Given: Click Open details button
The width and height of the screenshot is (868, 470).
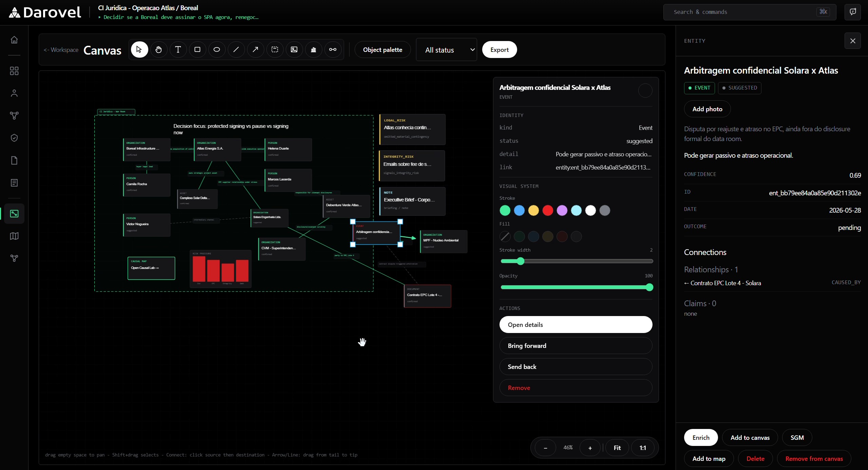Looking at the screenshot, I should 576,325.
